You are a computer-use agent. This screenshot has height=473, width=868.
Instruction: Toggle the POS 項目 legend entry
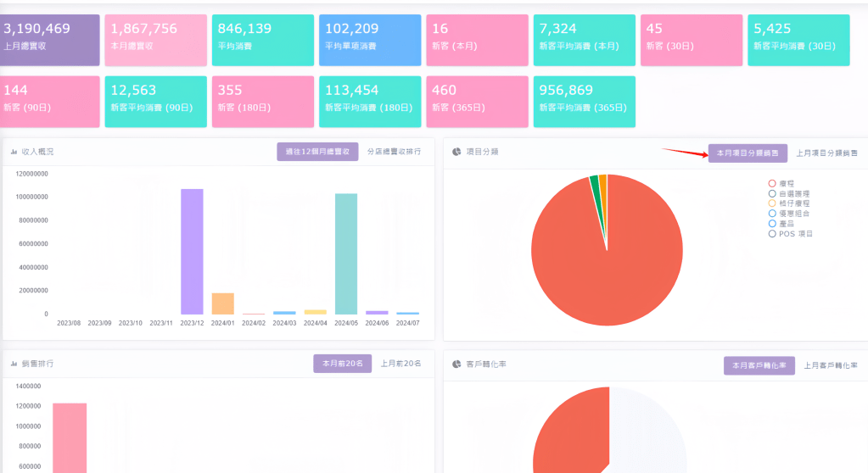click(x=790, y=233)
